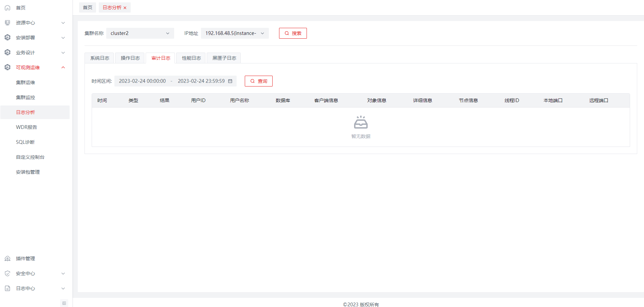The height and width of the screenshot is (307, 644).
Task: Switch to the 系统日志 tab
Action: click(99, 58)
